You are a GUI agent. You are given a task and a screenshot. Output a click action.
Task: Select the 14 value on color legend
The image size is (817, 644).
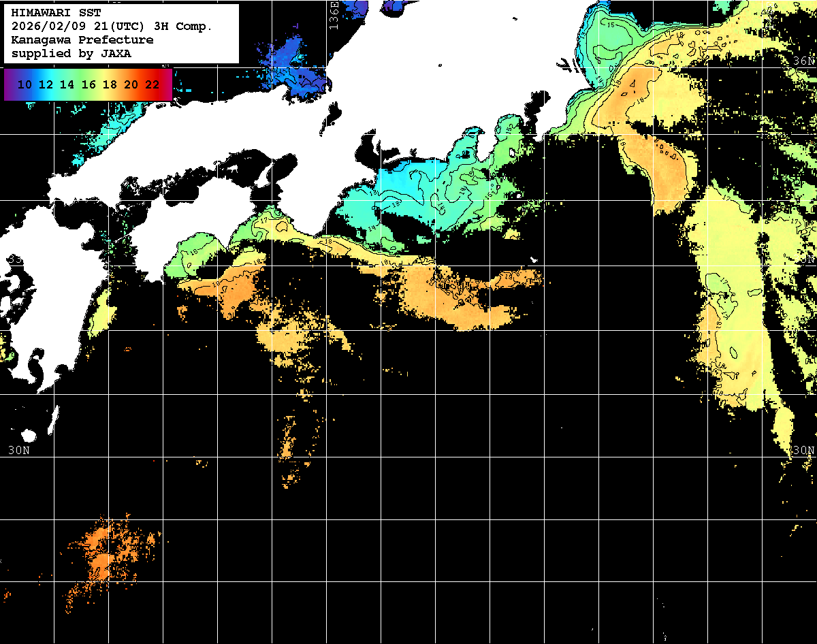(67, 84)
